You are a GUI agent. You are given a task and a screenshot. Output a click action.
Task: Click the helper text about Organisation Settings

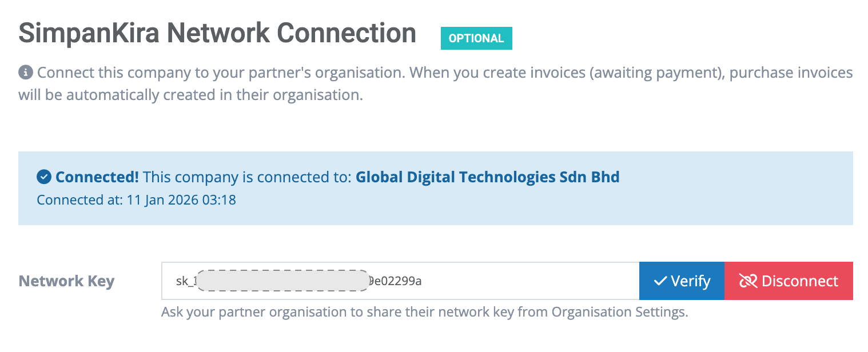[424, 313]
